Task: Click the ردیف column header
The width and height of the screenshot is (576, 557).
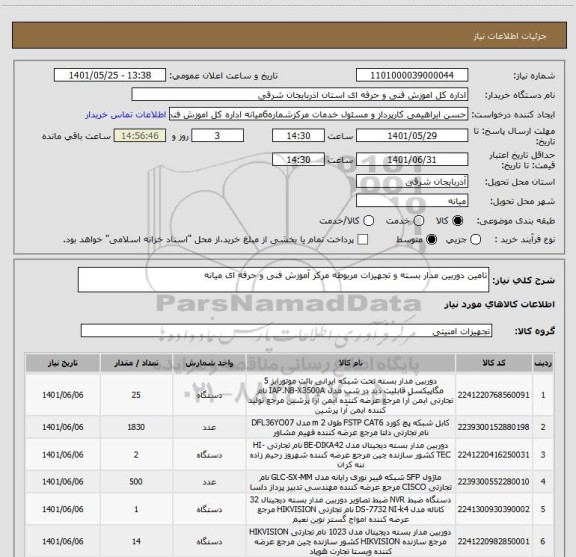Action: tap(543, 363)
